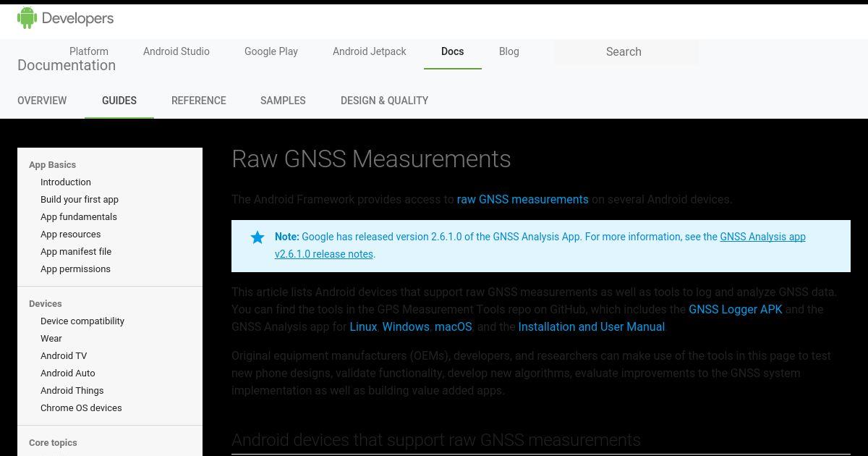The image size is (868, 456).
Task: Select the Guides tab
Action: click(119, 101)
